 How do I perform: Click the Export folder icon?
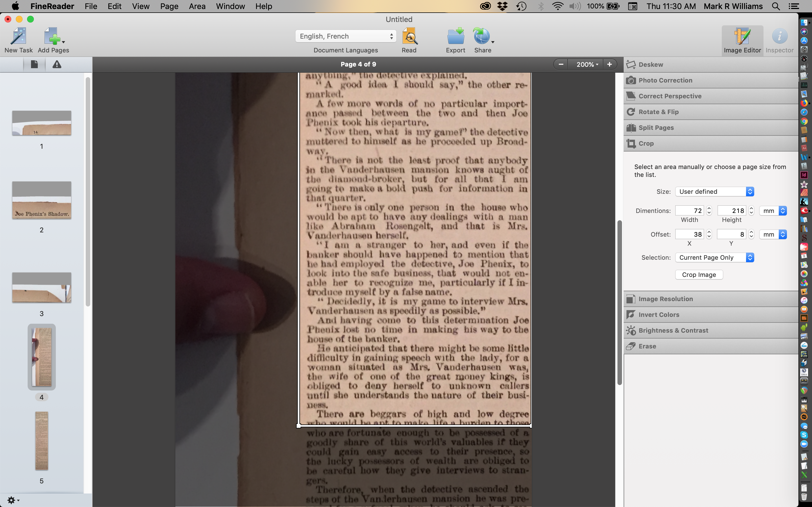tap(455, 36)
